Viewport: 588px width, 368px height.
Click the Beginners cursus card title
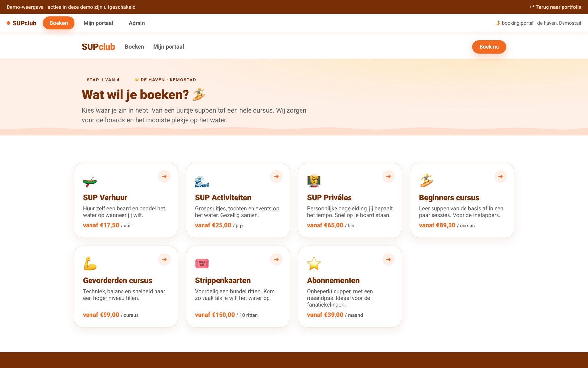pos(449,198)
